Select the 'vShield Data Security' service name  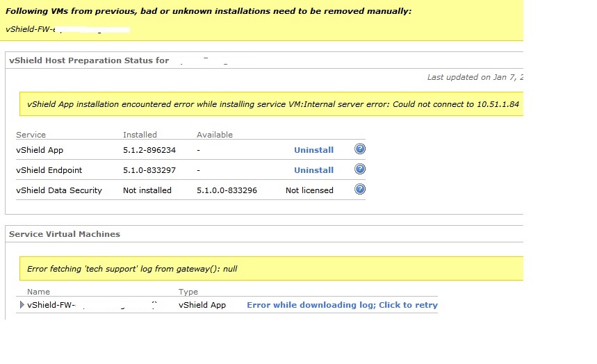pyautogui.click(x=59, y=190)
